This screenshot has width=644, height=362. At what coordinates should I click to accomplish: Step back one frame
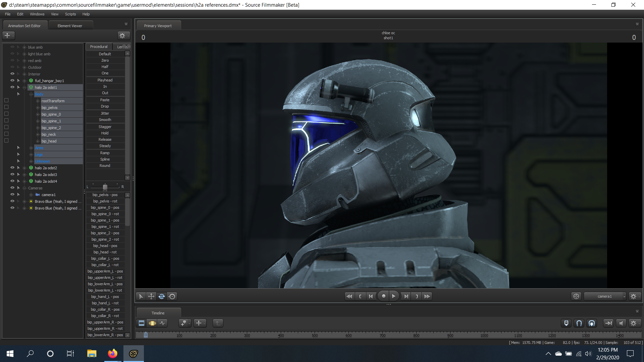371,296
